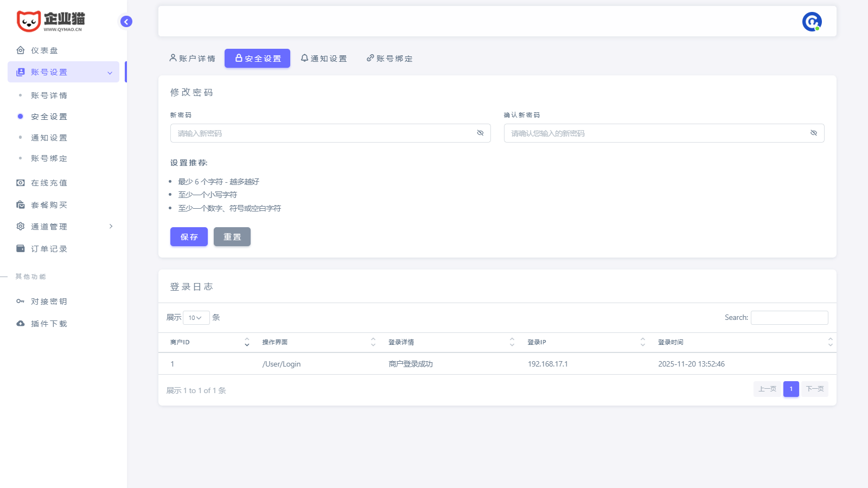Open 订单记录 in the sidebar
The width and height of the screenshot is (868, 488).
click(x=49, y=249)
